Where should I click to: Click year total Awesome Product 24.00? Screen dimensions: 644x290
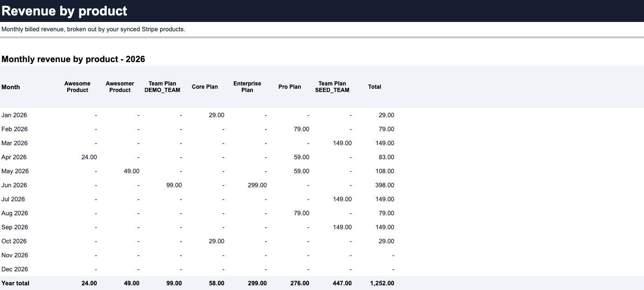click(89, 283)
